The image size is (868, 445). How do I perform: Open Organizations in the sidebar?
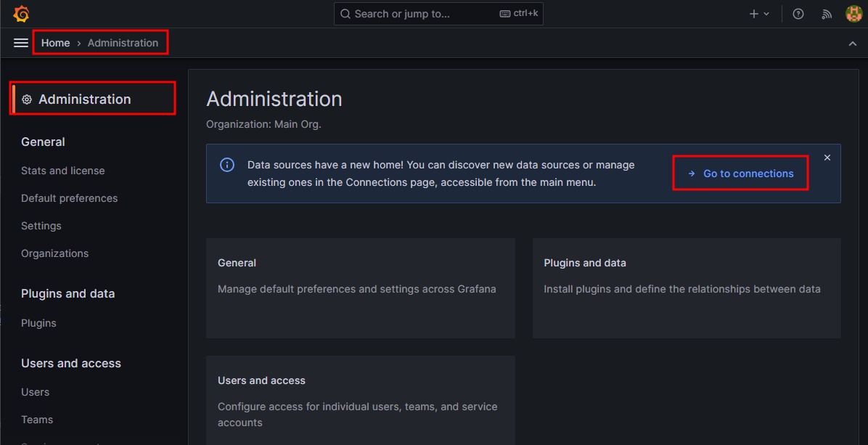click(55, 253)
